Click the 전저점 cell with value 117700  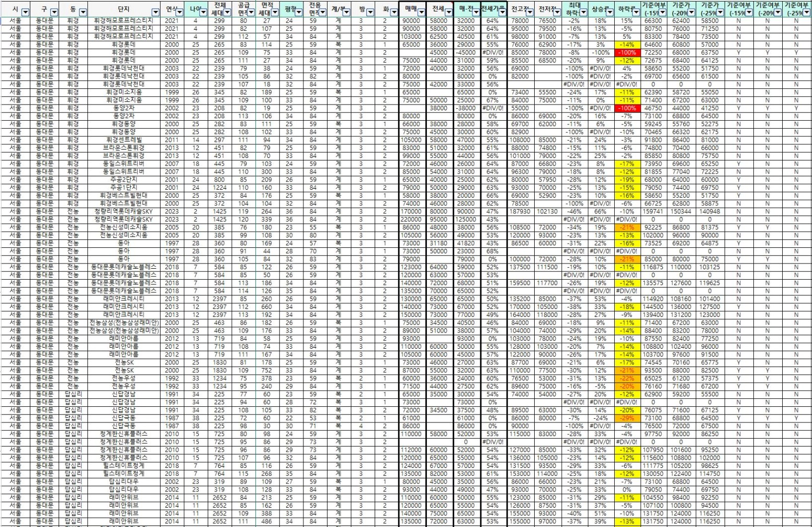[x=547, y=283]
